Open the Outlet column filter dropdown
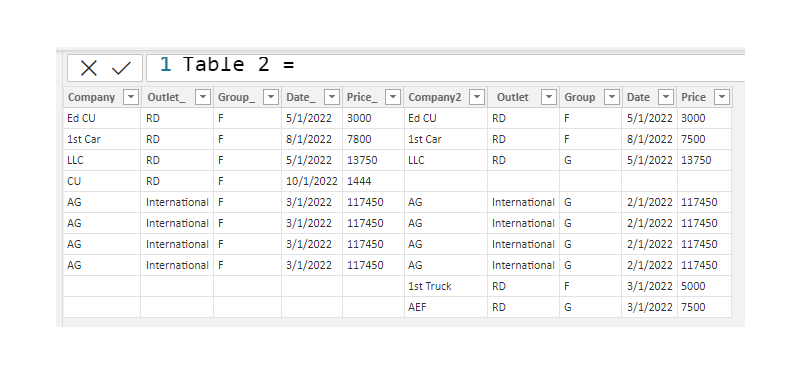The height and width of the screenshot is (367, 794). 549,97
